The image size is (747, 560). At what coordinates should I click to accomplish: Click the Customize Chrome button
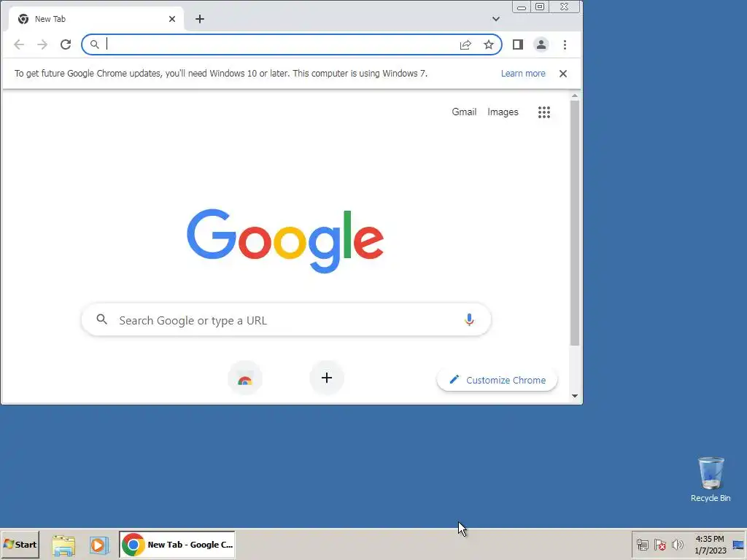click(498, 380)
